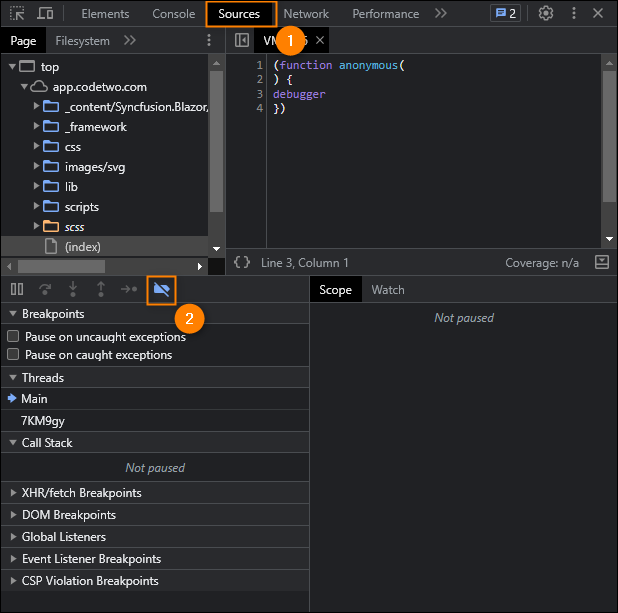Hide the navigator sidebar icon
The width and height of the screenshot is (618, 613).
(242, 40)
